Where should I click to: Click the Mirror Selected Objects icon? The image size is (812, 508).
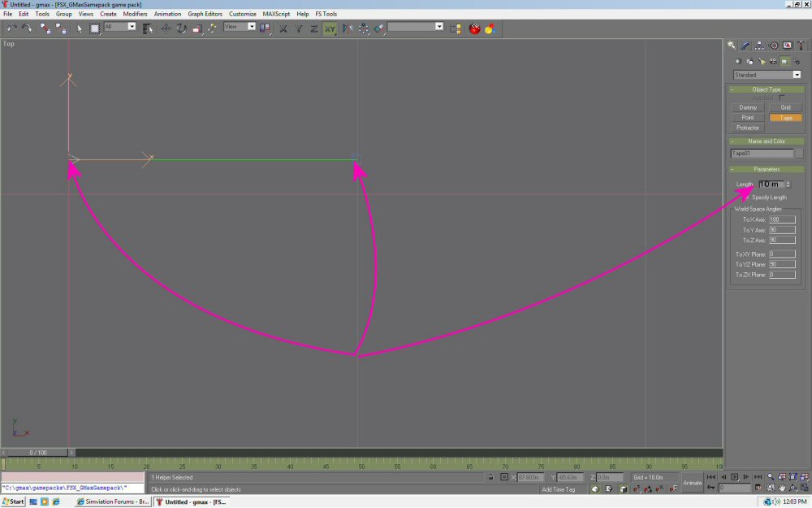pyautogui.click(x=348, y=28)
